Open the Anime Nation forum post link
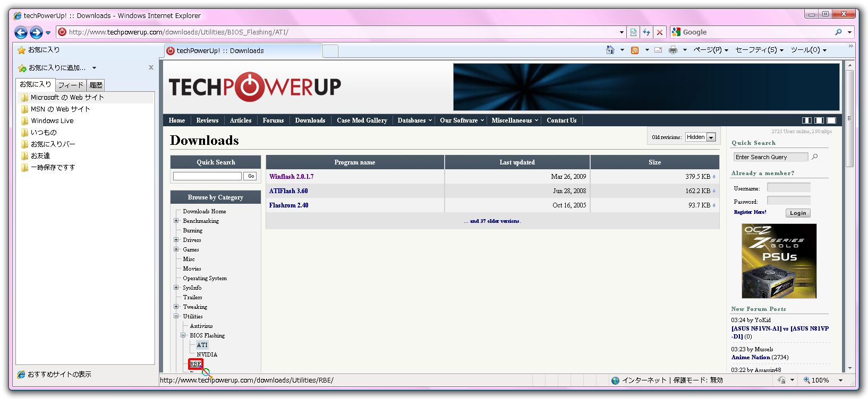Screen dimensions: 868x399 point(750,358)
